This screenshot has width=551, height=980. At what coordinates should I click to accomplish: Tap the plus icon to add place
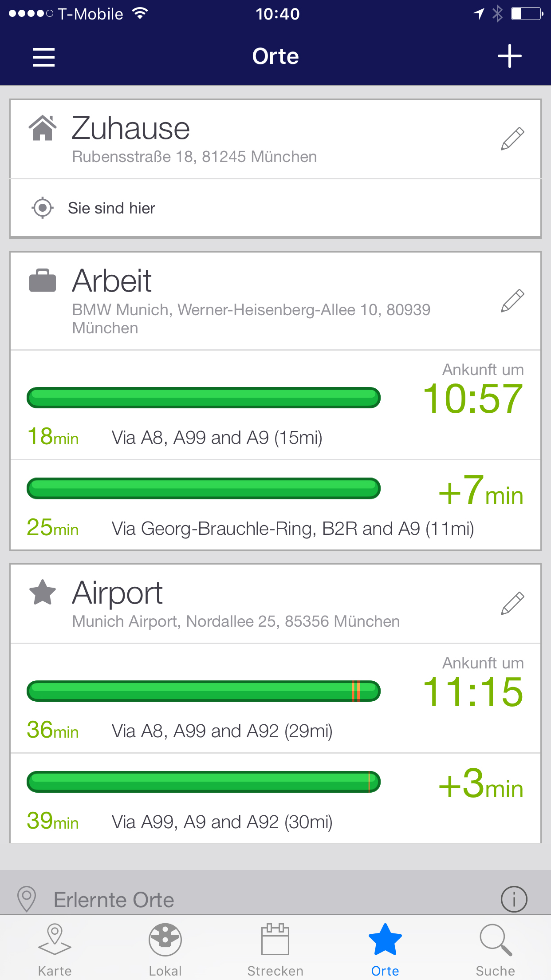[509, 56]
